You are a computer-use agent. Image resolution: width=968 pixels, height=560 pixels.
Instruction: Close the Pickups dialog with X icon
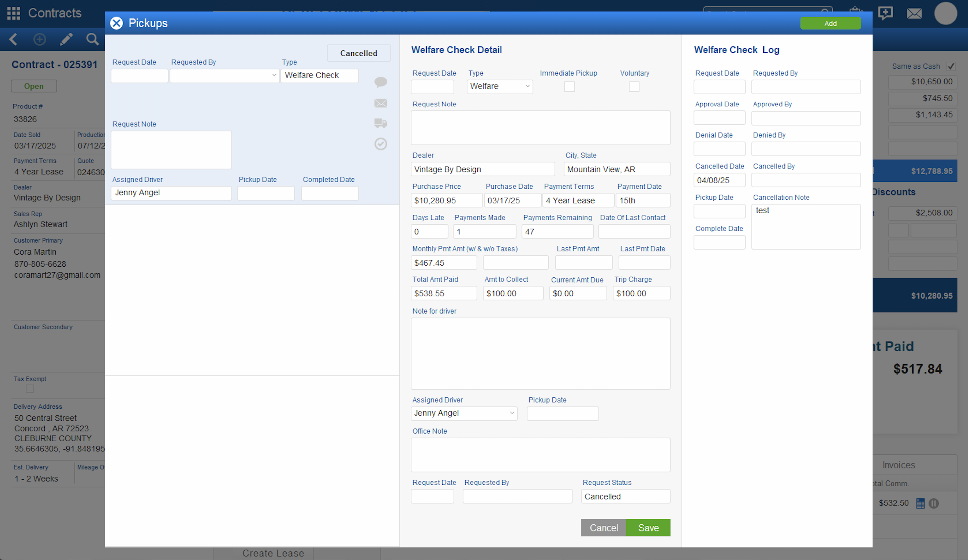[116, 23]
